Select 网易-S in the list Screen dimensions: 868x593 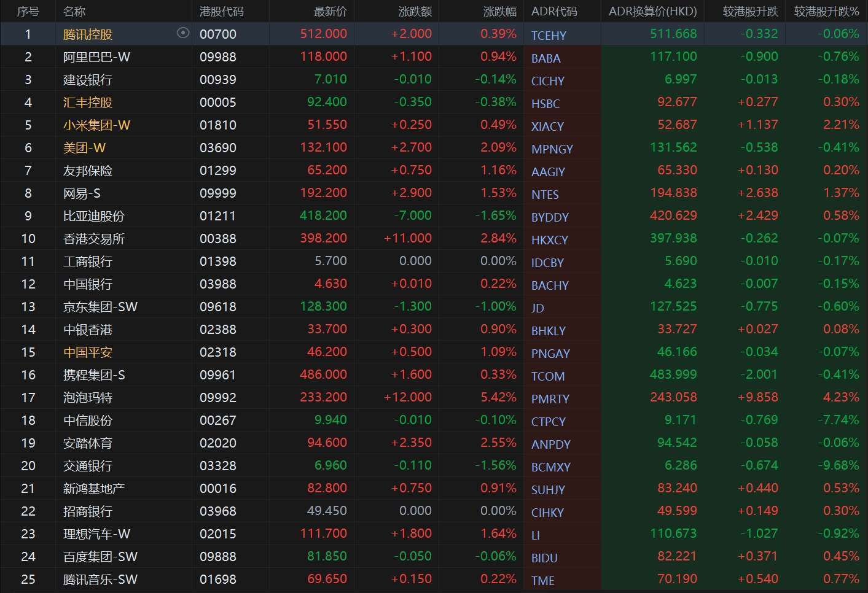click(82, 193)
